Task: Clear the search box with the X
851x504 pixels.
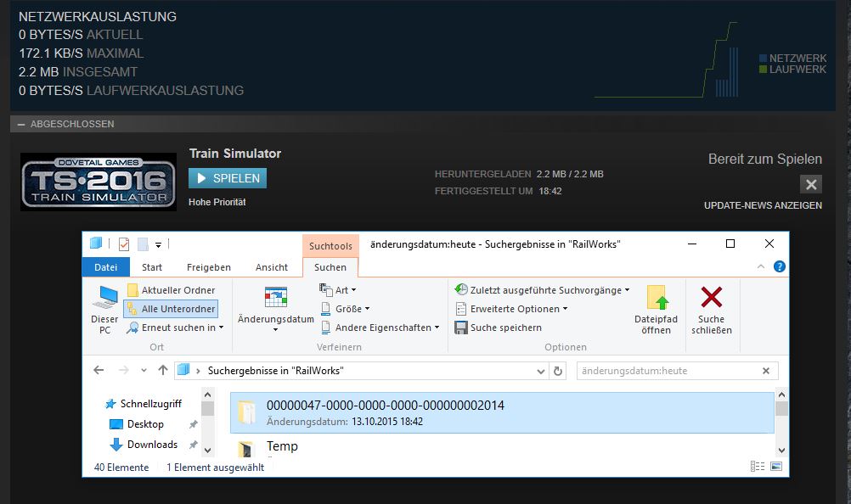Action: (x=766, y=371)
